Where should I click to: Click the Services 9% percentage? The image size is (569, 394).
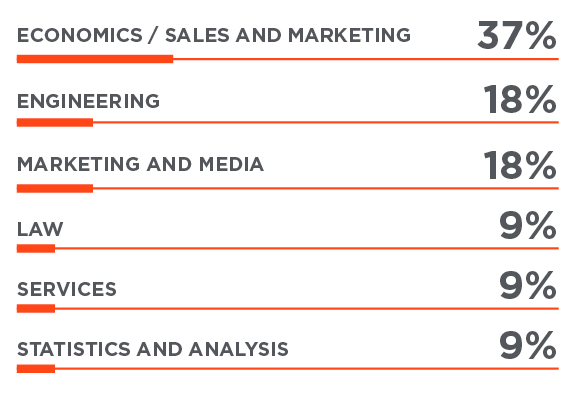(x=528, y=286)
